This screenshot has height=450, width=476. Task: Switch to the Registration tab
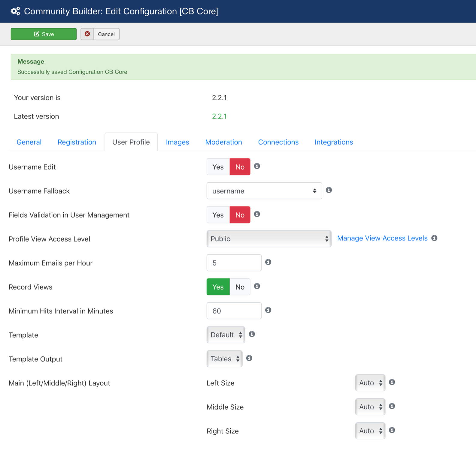pos(77,142)
